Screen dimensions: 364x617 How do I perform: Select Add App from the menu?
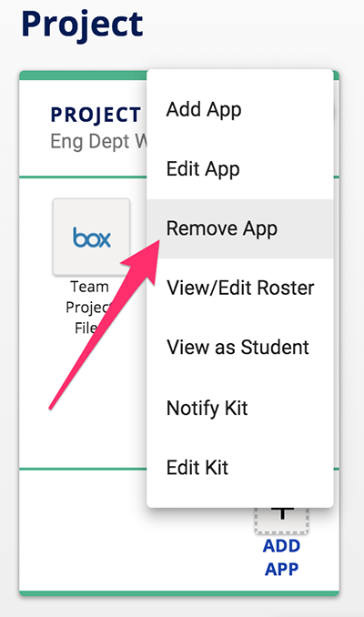[240, 109]
